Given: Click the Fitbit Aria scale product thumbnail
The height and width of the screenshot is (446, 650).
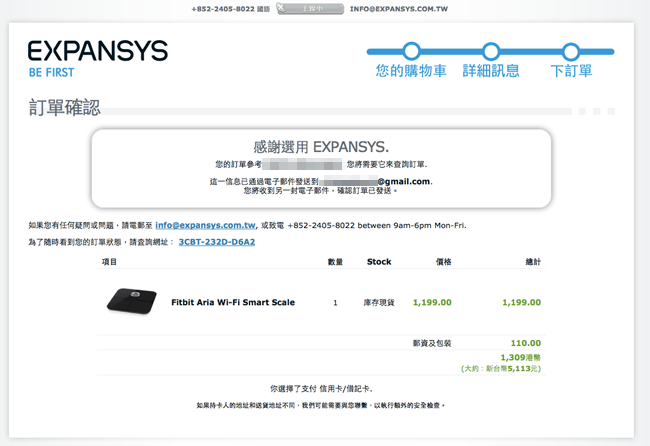Looking at the screenshot, I should click(x=132, y=301).
